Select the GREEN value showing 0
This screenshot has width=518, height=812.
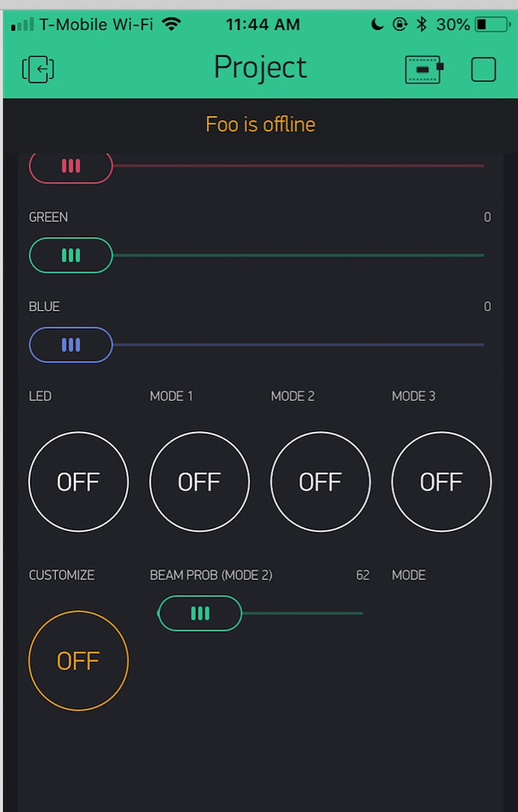(x=487, y=217)
